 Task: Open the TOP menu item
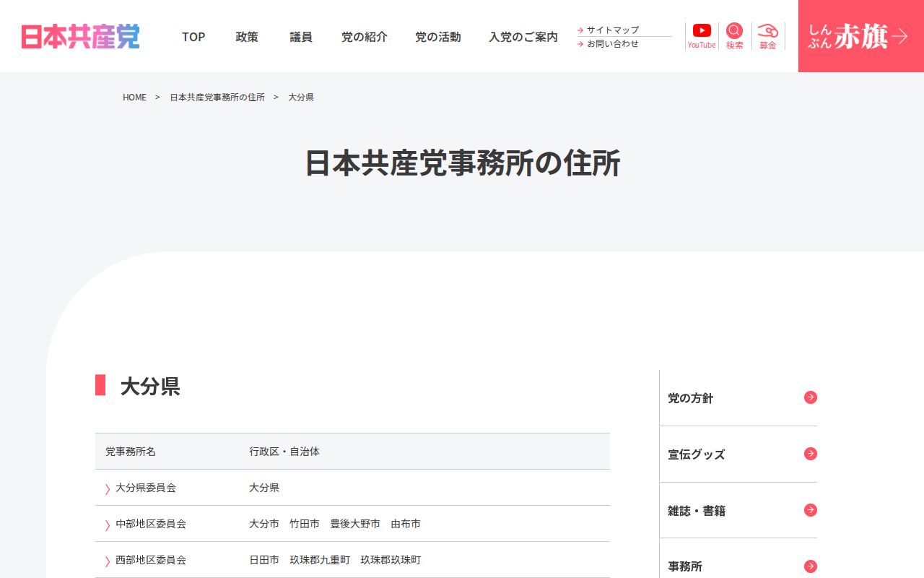click(x=193, y=36)
